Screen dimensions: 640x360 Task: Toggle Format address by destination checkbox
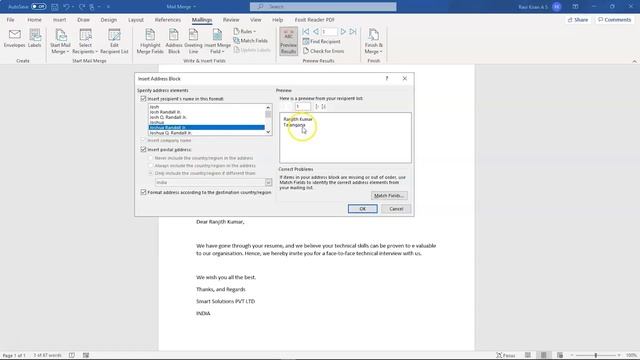coord(143,192)
